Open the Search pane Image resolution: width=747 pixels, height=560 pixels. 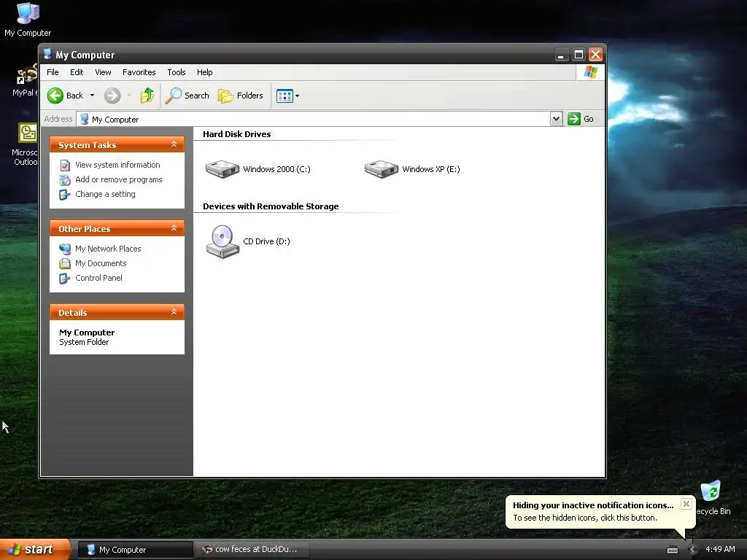(x=187, y=96)
